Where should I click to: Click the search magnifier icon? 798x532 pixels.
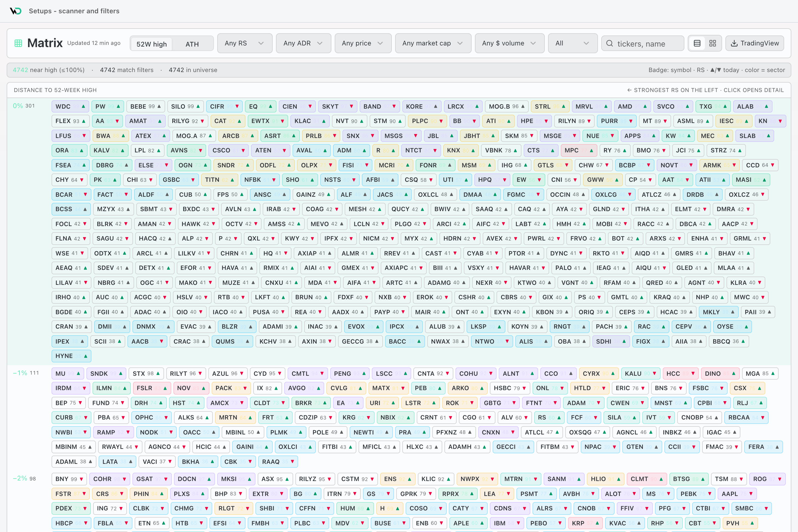[x=610, y=44]
